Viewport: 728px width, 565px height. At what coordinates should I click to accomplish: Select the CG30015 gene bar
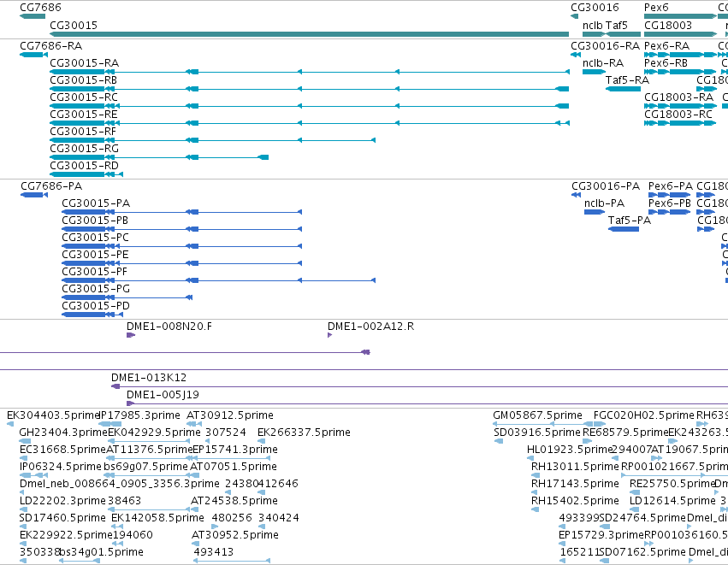309,34
